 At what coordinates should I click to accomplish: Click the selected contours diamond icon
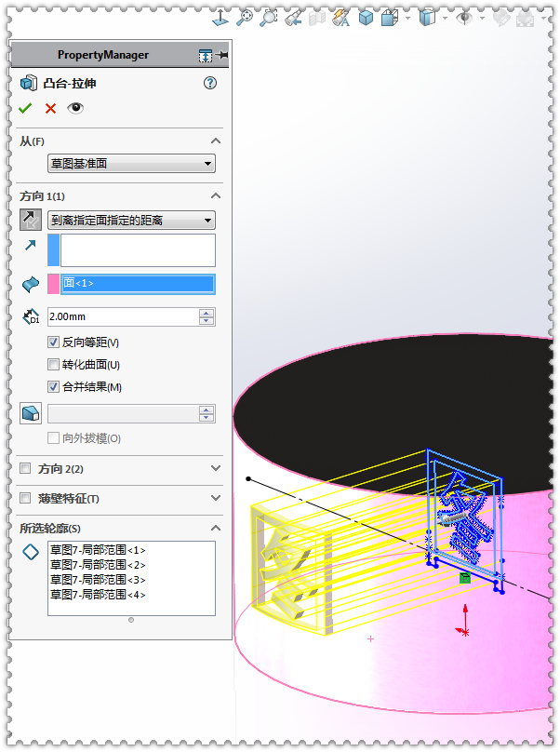pos(31,552)
